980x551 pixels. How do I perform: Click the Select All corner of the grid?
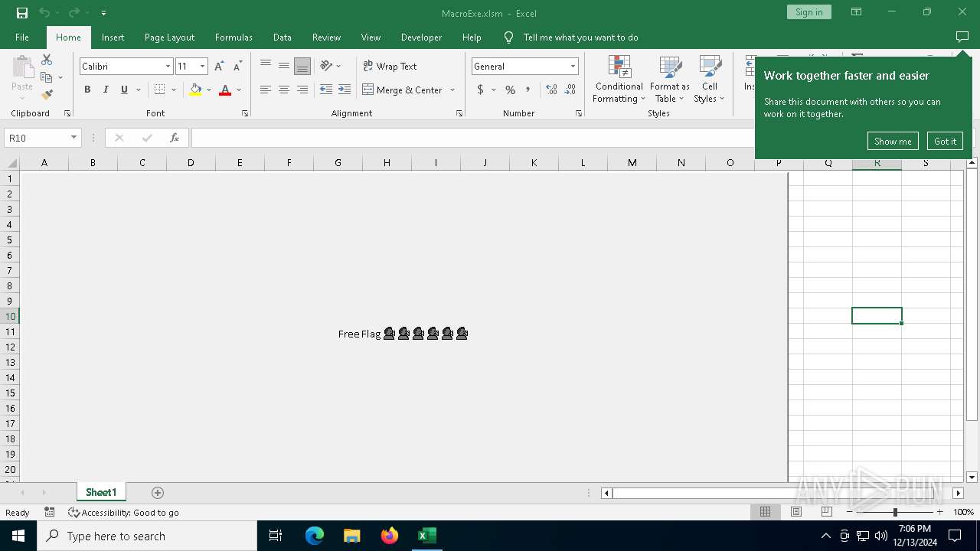pos(12,163)
